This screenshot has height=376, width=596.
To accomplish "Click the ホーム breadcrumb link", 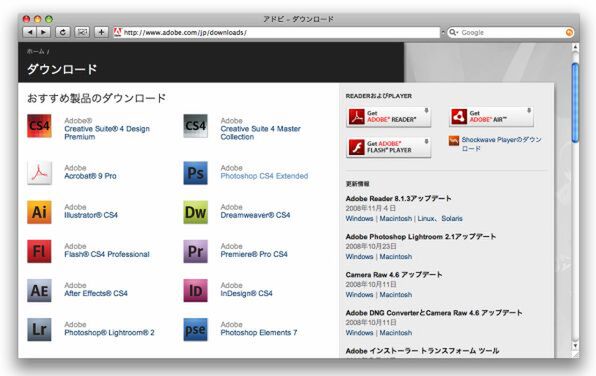I will (35, 51).
